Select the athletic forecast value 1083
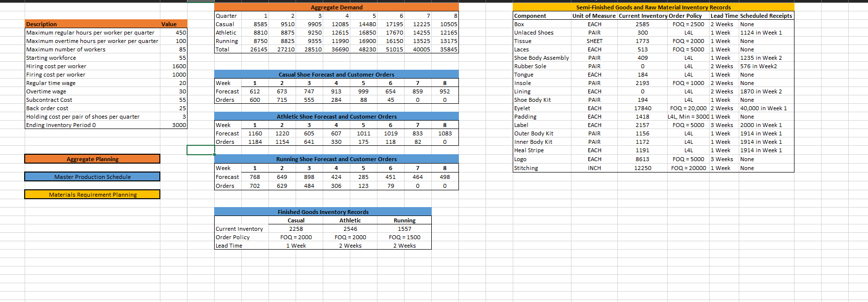This screenshot has height=302, width=868. pyautogui.click(x=445, y=133)
